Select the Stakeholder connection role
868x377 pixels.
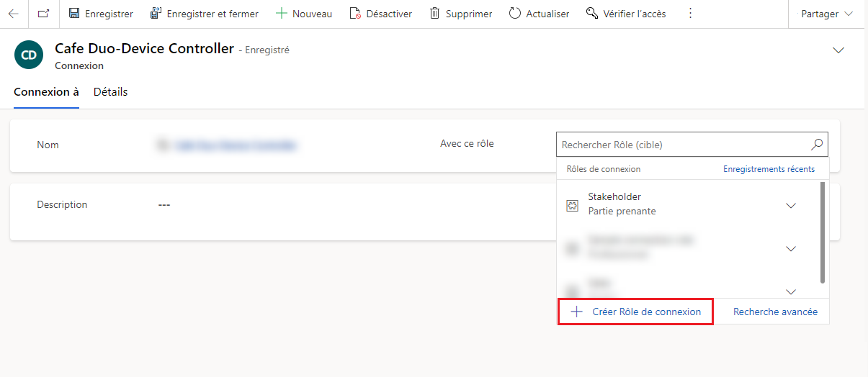(x=689, y=204)
